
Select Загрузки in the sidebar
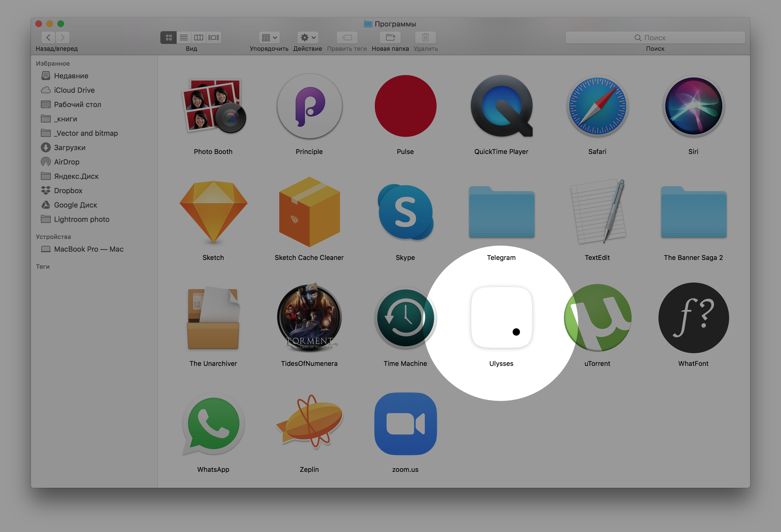[x=70, y=148]
